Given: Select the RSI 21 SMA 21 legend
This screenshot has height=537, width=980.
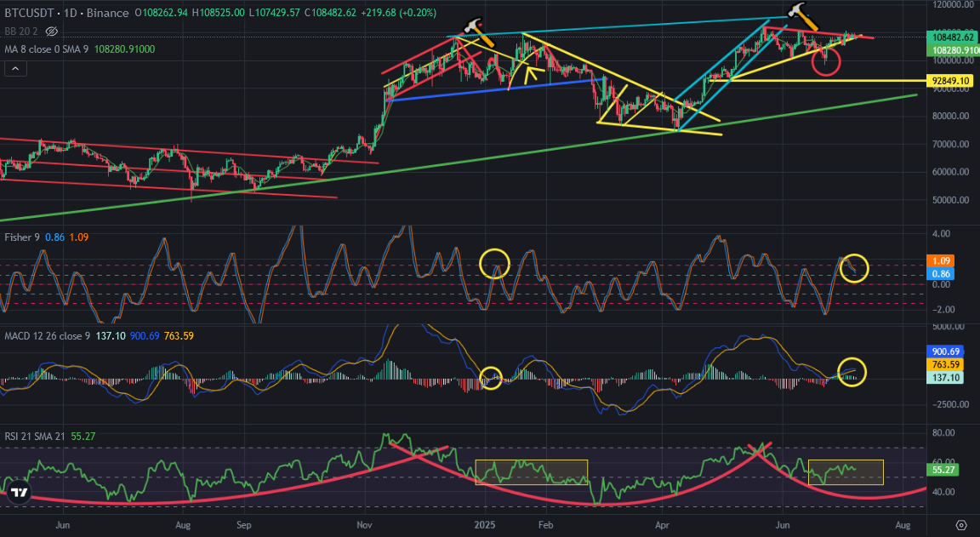Looking at the screenshot, I should click(x=34, y=437).
